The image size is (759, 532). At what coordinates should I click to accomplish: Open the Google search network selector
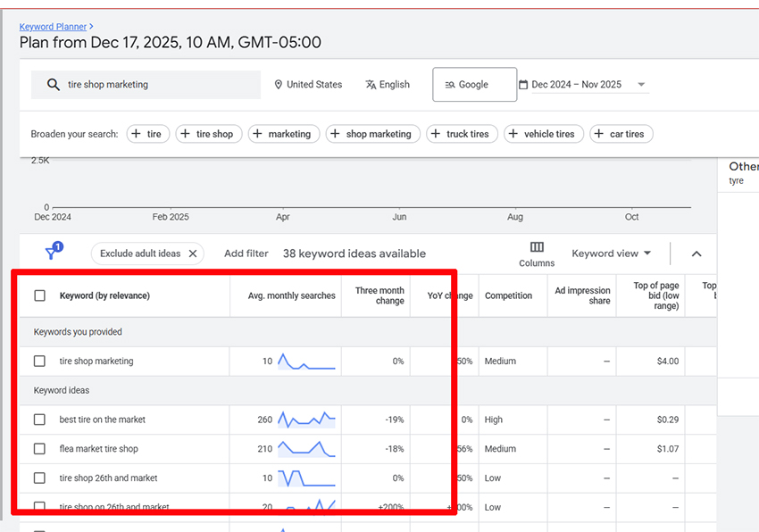pos(474,85)
